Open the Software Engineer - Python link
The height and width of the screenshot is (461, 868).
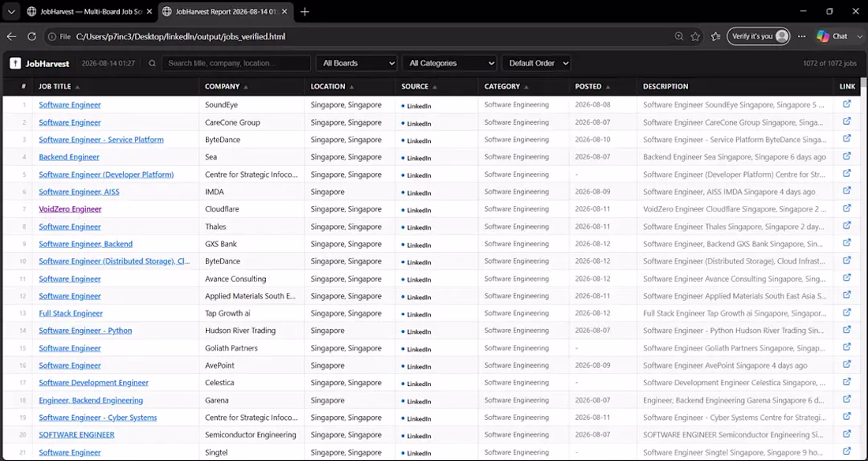click(x=85, y=330)
